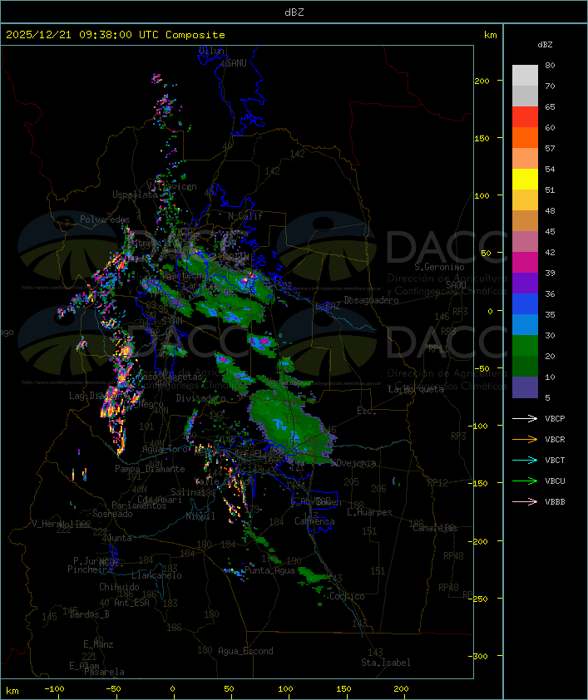
Task: Click the Sosneado place label
Action: pos(112,514)
